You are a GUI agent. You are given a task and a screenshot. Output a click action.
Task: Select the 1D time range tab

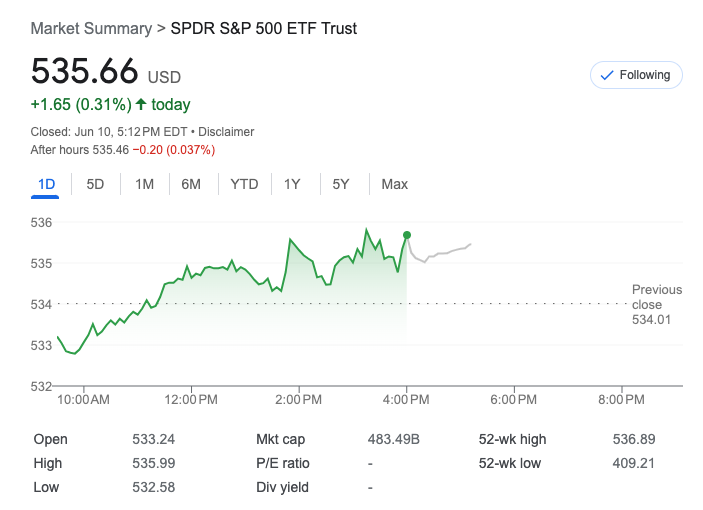point(46,184)
